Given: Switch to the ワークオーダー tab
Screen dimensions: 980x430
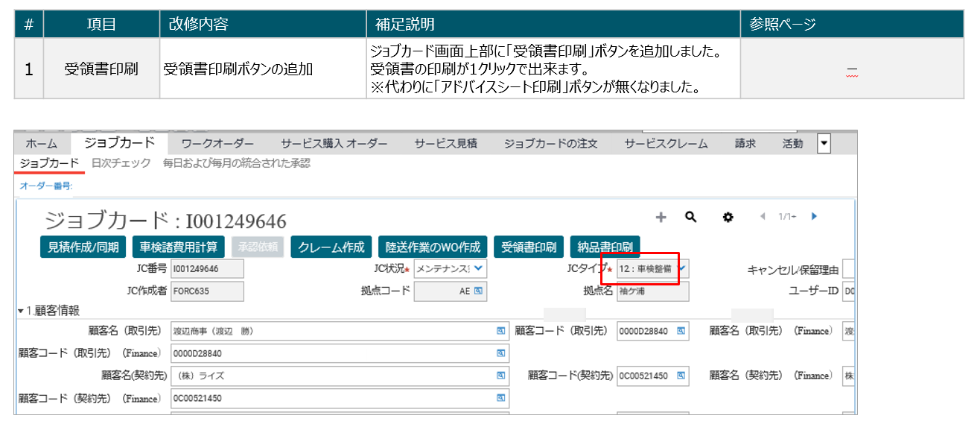Looking at the screenshot, I should coord(217,143).
